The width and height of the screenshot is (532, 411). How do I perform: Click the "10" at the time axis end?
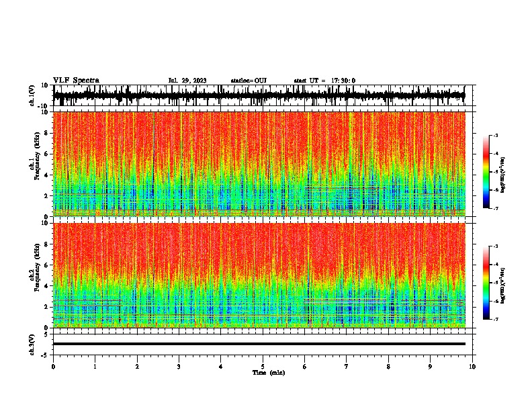click(472, 367)
